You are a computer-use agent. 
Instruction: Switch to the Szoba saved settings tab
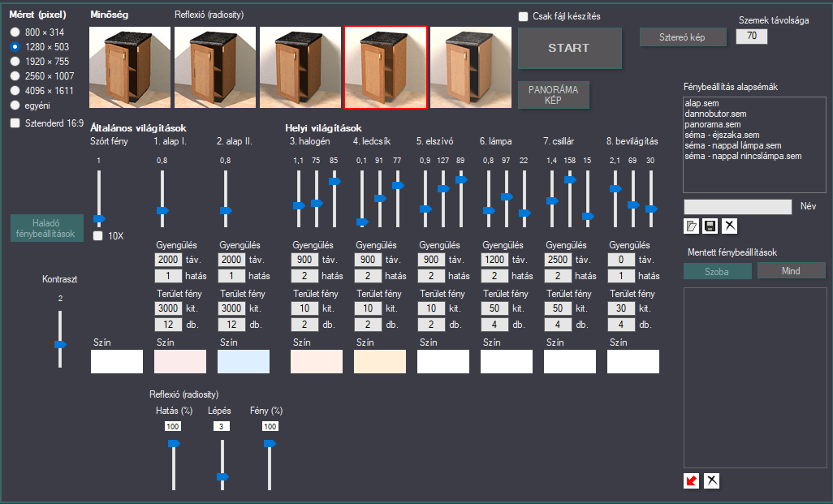coord(717,271)
